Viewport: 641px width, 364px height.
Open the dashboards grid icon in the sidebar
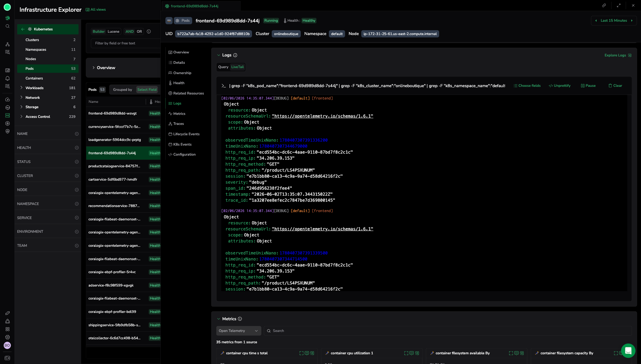(7, 70)
